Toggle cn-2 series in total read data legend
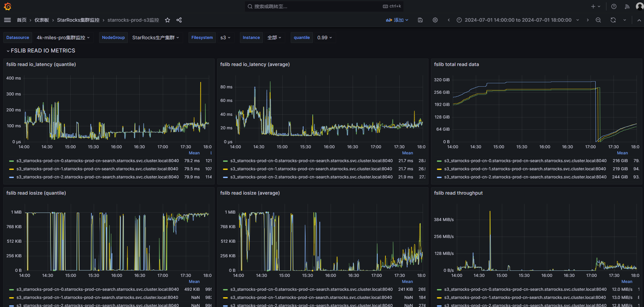The width and height of the screenshot is (644, 307). 525,177
